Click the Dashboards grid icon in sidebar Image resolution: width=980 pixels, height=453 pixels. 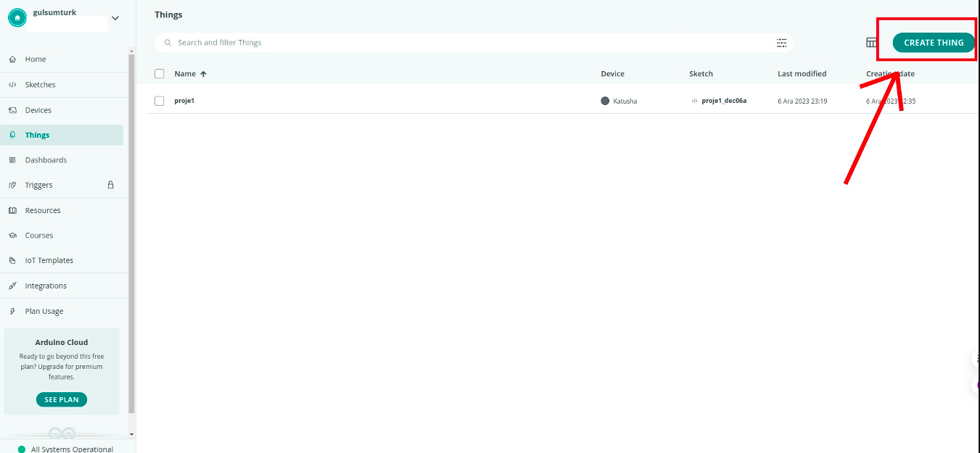pos(12,160)
